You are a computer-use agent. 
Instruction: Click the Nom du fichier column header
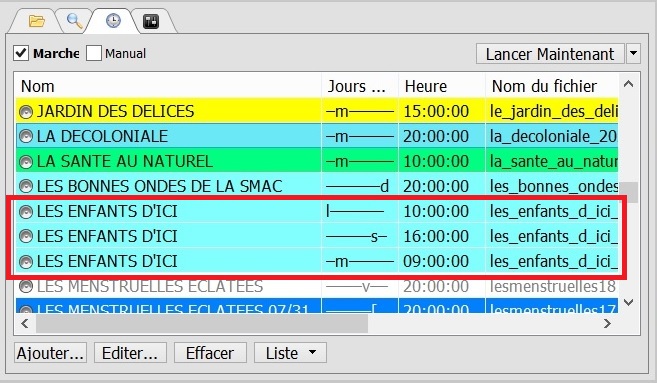552,86
